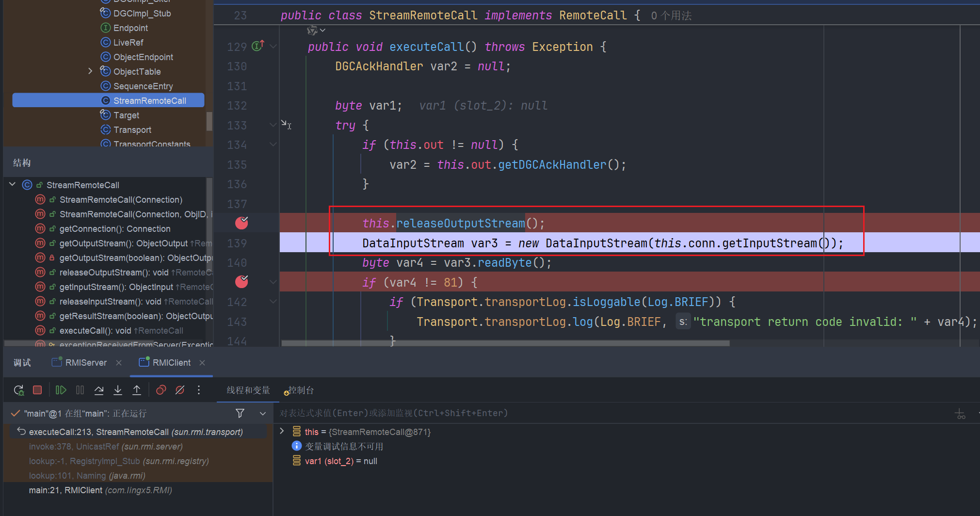Filter the frames list
The image size is (980, 516).
coord(240,413)
